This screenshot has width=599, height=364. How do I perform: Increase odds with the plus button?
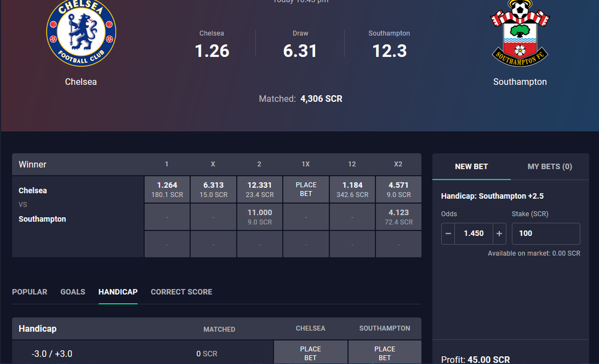(499, 233)
